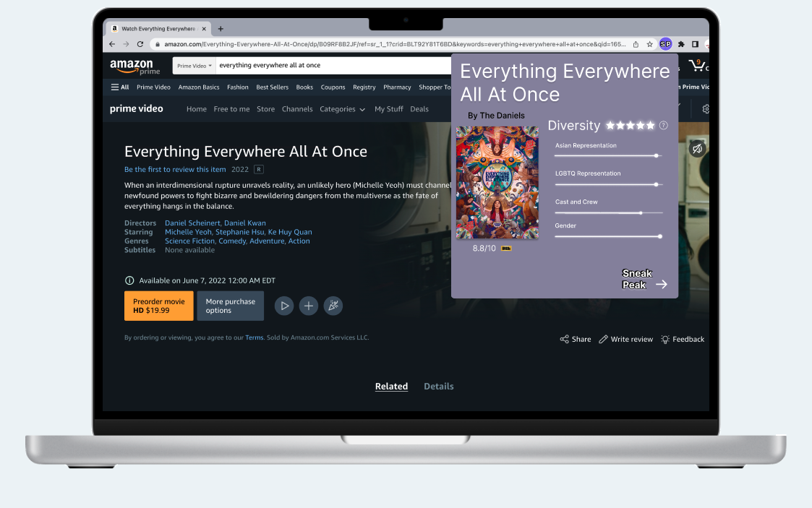Click the Asian Representation slider

coord(609,155)
